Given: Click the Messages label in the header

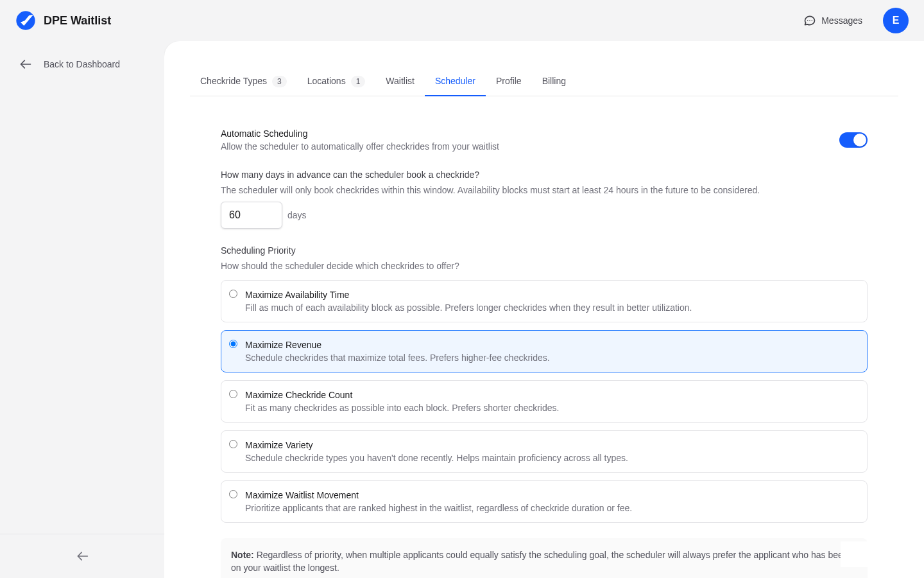Looking at the screenshot, I should (841, 21).
